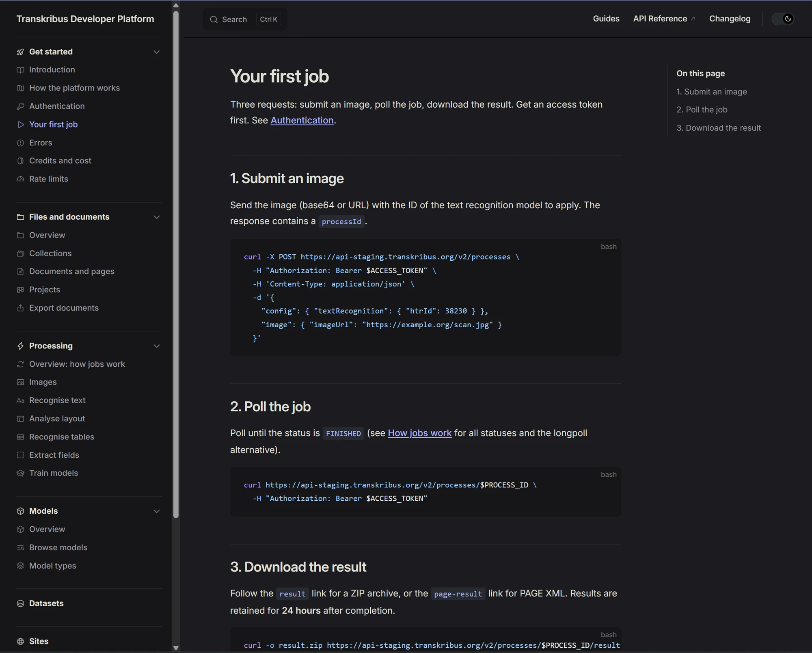This screenshot has width=812, height=653.
Task: Click the page-result inline code
Action: pyautogui.click(x=458, y=594)
